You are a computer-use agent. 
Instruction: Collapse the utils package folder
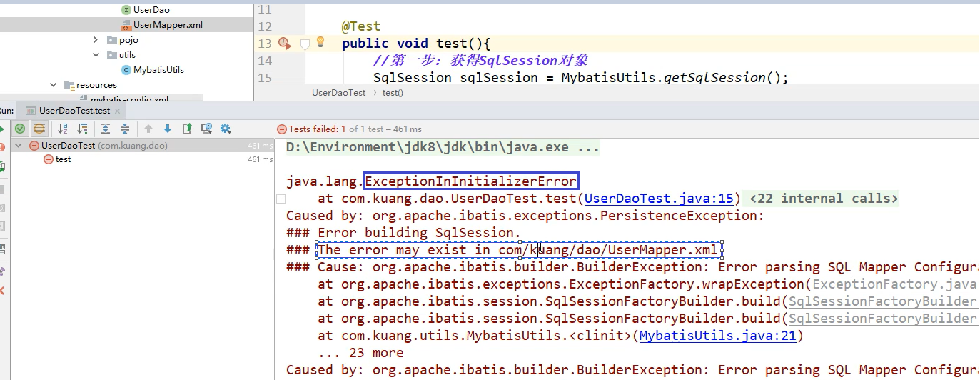tap(96, 55)
